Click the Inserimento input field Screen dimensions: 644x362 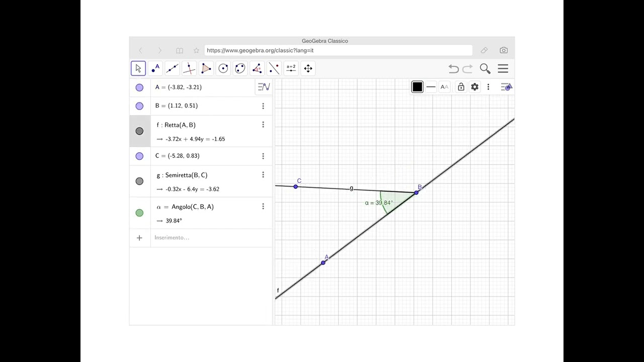(211, 238)
